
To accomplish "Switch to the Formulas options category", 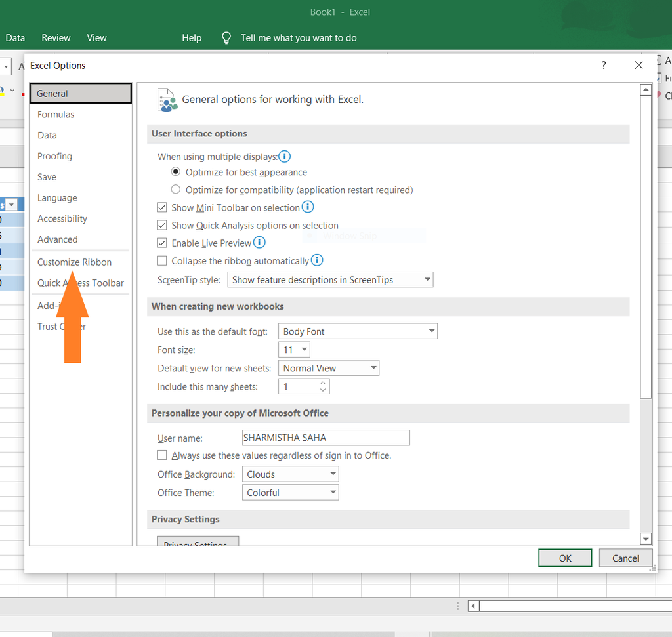I will (x=56, y=115).
